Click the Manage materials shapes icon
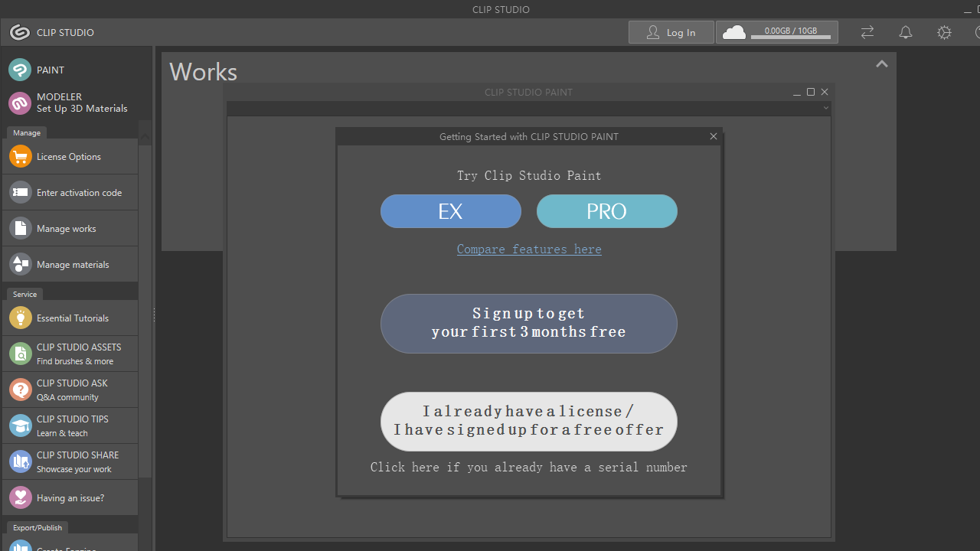The height and width of the screenshot is (551, 980). pyautogui.click(x=21, y=265)
